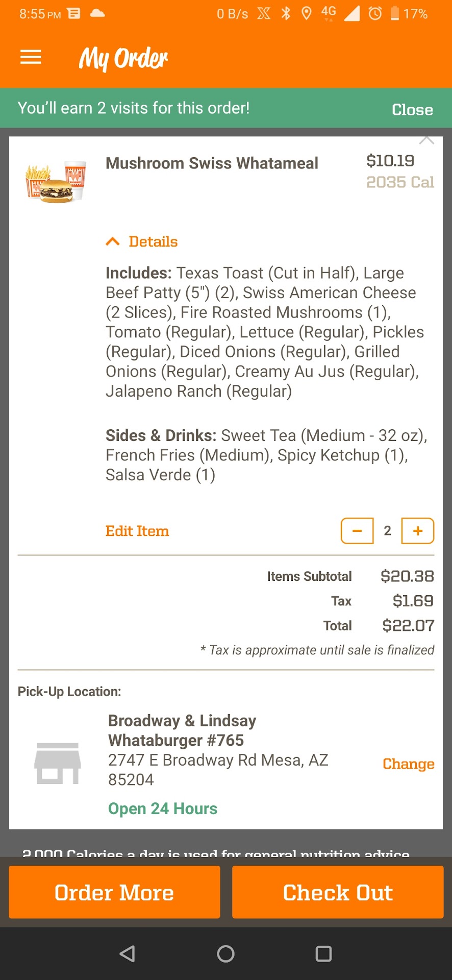Open recent apps square button
The image size is (452, 980).
(x=323, y=953)
